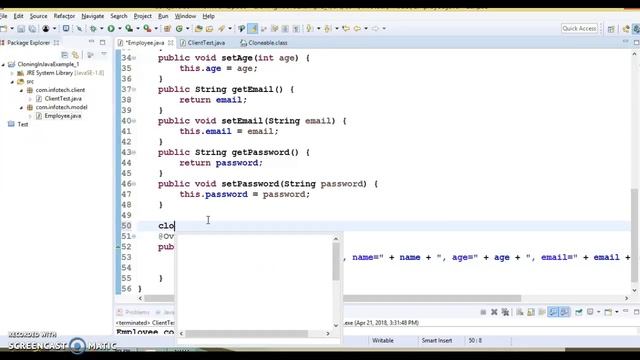Click Remove All Terminated Launches icon
This screenshot has width=640, height=360.
point(505,312)
